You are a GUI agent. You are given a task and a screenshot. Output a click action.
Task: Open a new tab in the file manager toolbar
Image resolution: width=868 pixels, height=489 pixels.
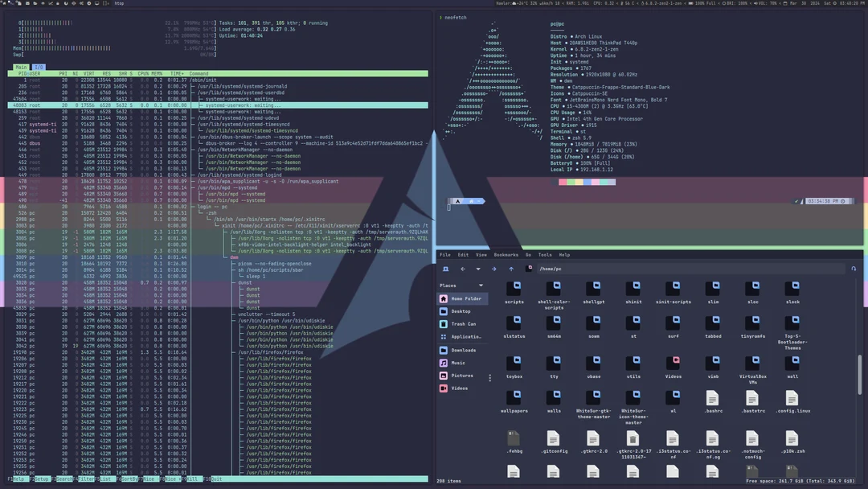(x=445, y=268)
